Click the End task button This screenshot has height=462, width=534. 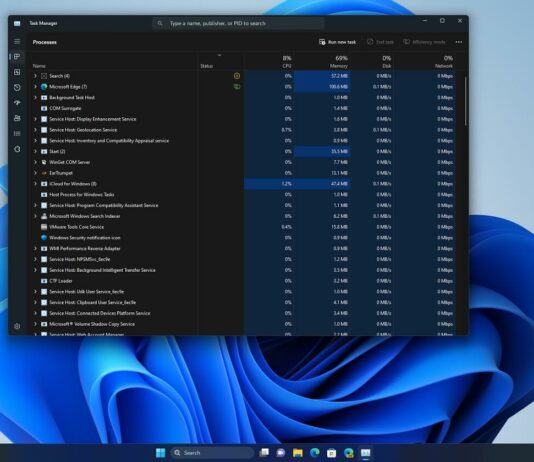point(380,42)
